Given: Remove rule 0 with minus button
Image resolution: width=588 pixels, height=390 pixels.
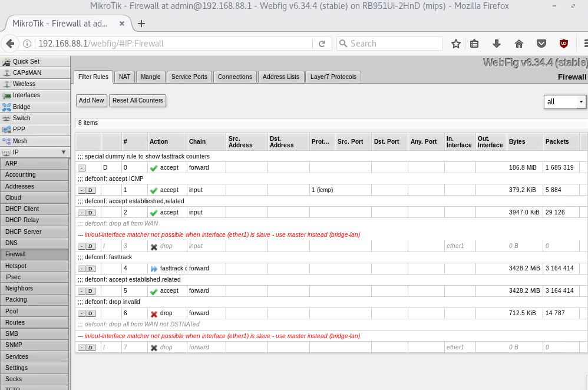Looking at the screenshot, I should click(82, 168).
